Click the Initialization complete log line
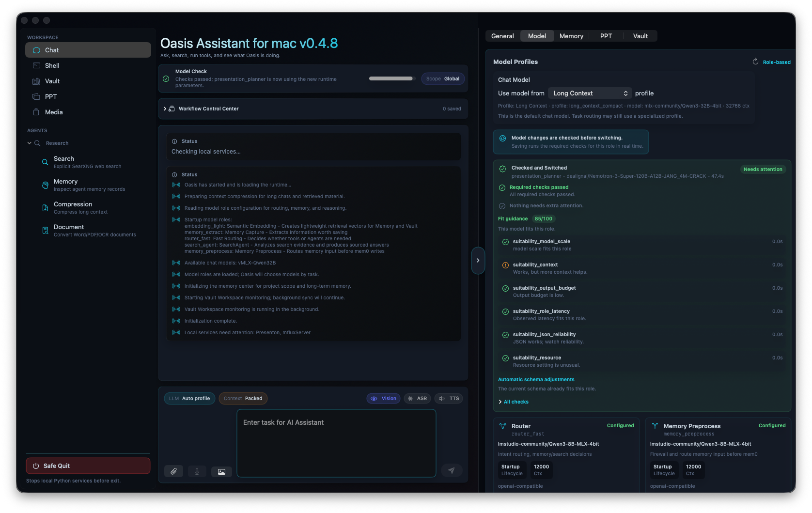The image size is (812, 513). [x=210, y=321]
